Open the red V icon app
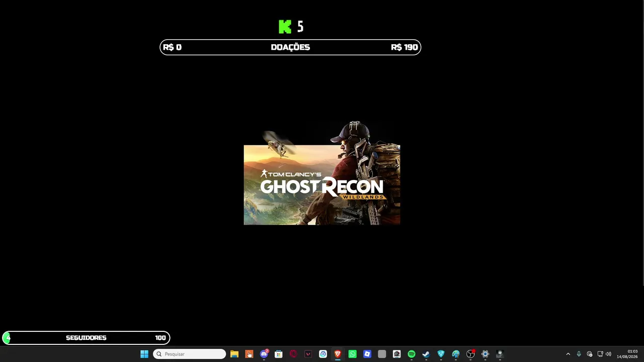This screenshot has height=362, width=644. click(x=308, y=354)
